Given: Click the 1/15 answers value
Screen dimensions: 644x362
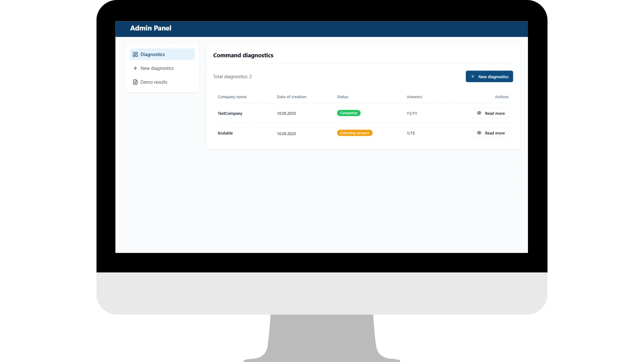Looking at the screenshot, I should (x=411, y=133).
